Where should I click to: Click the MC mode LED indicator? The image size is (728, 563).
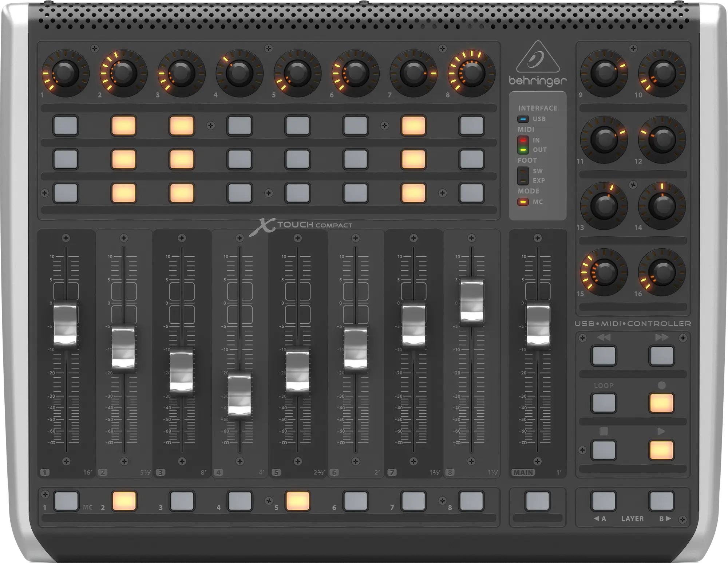click(523, 202)
